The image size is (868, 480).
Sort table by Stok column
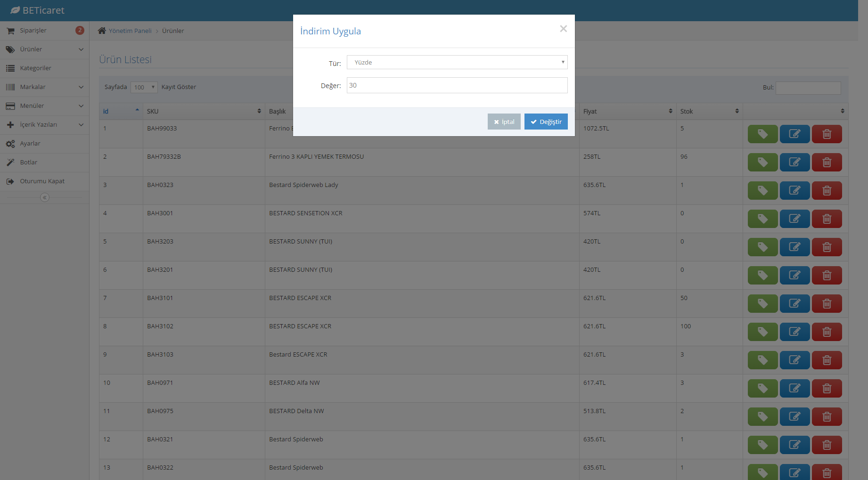click(x=709, y=111)
